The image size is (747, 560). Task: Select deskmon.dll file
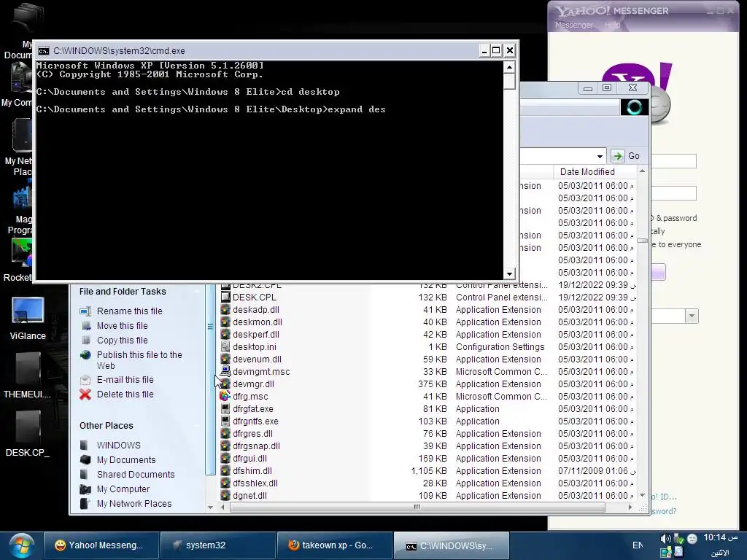point(258,322)
